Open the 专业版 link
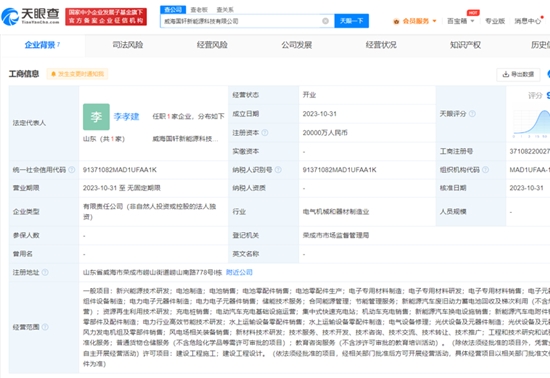The height and width of the screenshot is (378, 550). coord(495,21)
